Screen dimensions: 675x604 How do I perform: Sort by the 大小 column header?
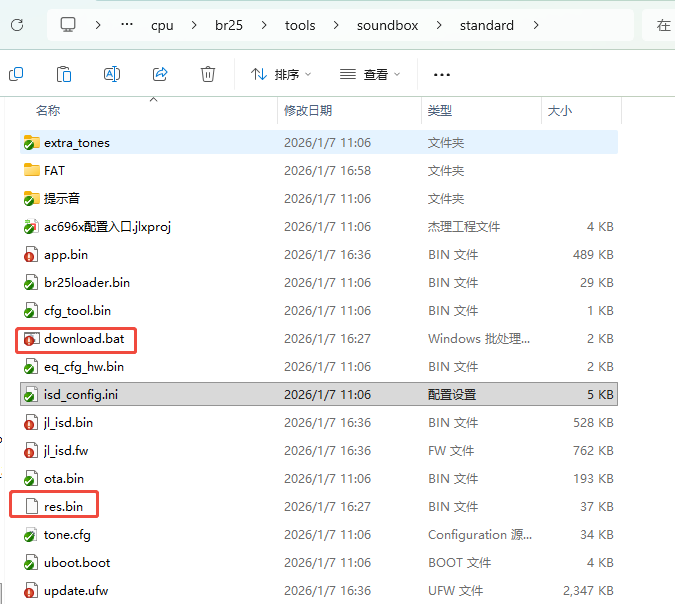tap(560, 111)
